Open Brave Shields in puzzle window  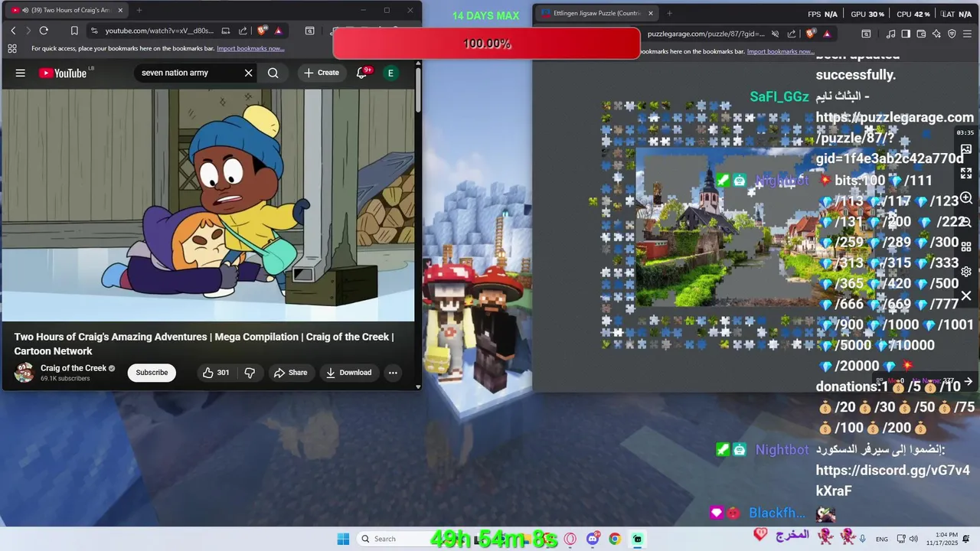(x=812, y=34)
